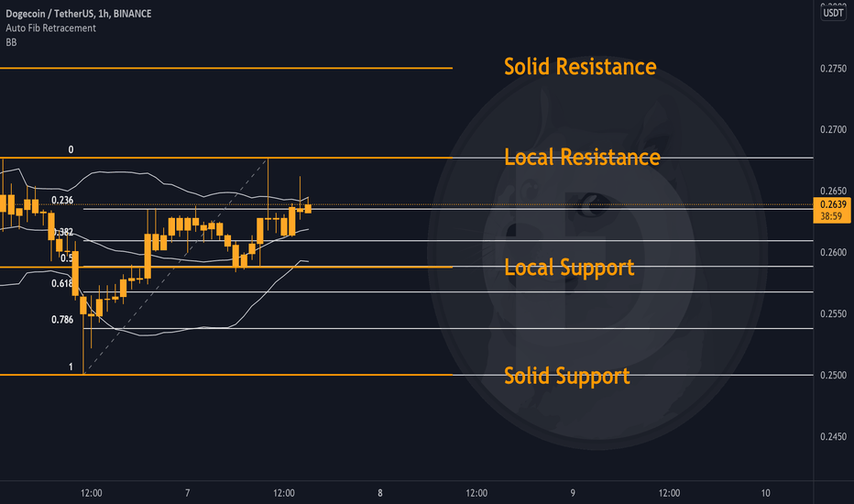The width and height of the screenshot is (854, 504).
Task: Select the BB indicator label
Action: (11, 42)
